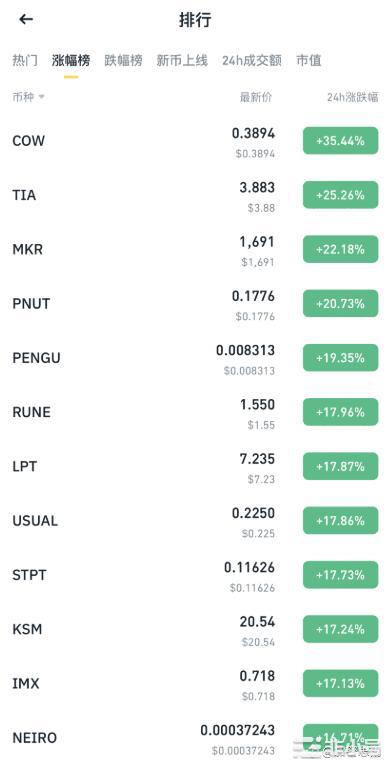Sort by 最新价 column header
389x767 pixels.
255,97
